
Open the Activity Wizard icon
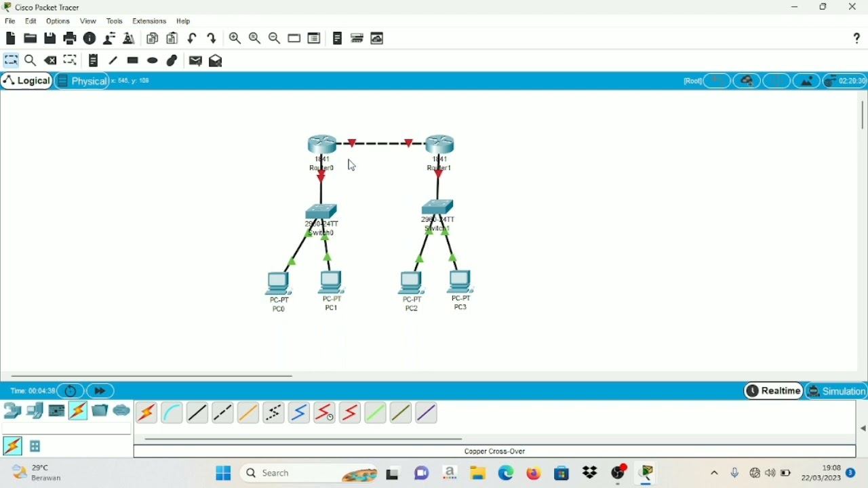tap(130, 39)
